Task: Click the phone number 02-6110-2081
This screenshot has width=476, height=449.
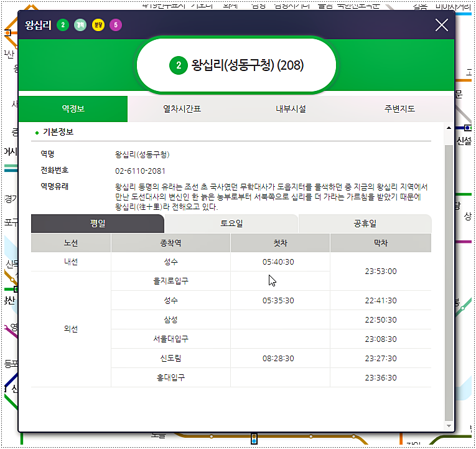Action: pos(140,171)
